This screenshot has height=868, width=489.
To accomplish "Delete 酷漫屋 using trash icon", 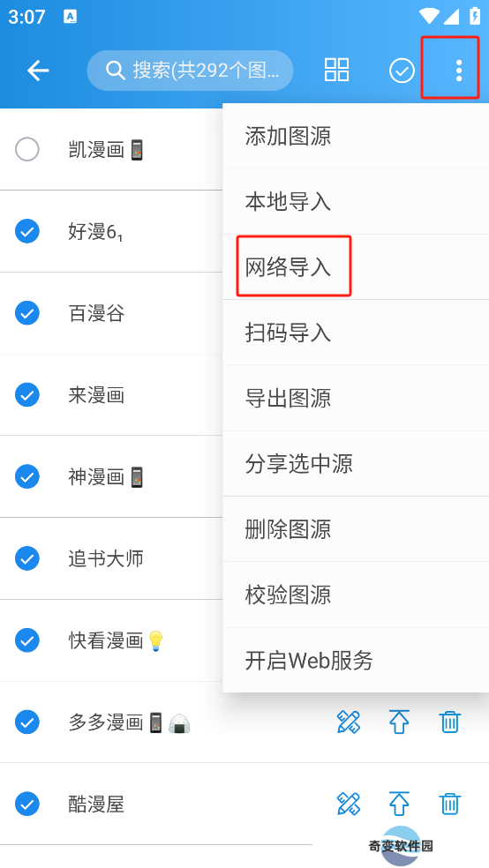I will (x=449, y=804).
